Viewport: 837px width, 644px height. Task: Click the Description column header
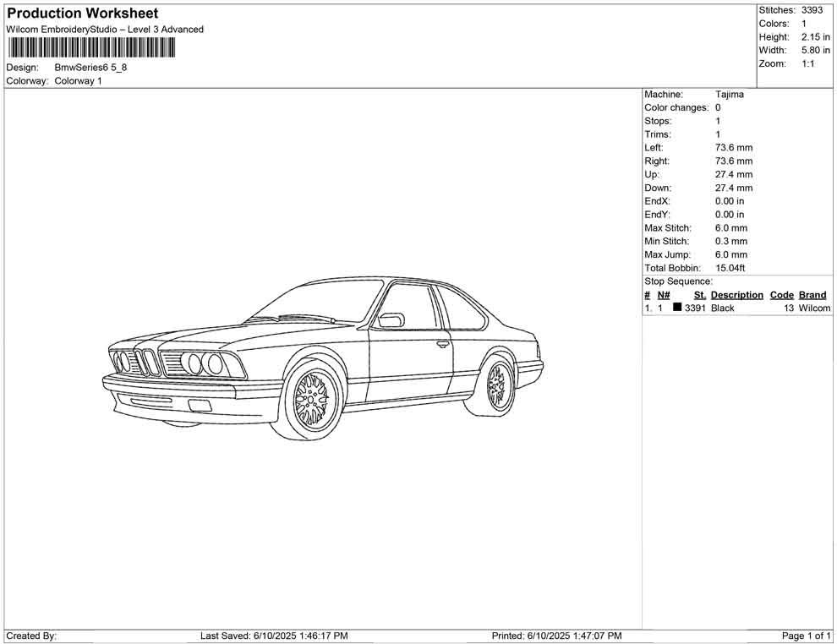click(x=736, y=295)
